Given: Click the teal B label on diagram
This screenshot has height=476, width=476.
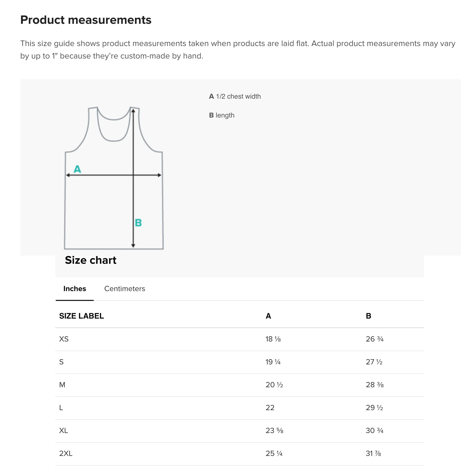Looking at the screenshot, I should [138, 223].
